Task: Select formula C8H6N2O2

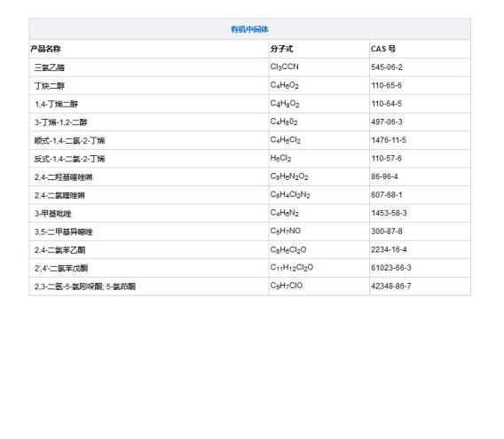Action: pyautogui.click(x=289, y=176)
